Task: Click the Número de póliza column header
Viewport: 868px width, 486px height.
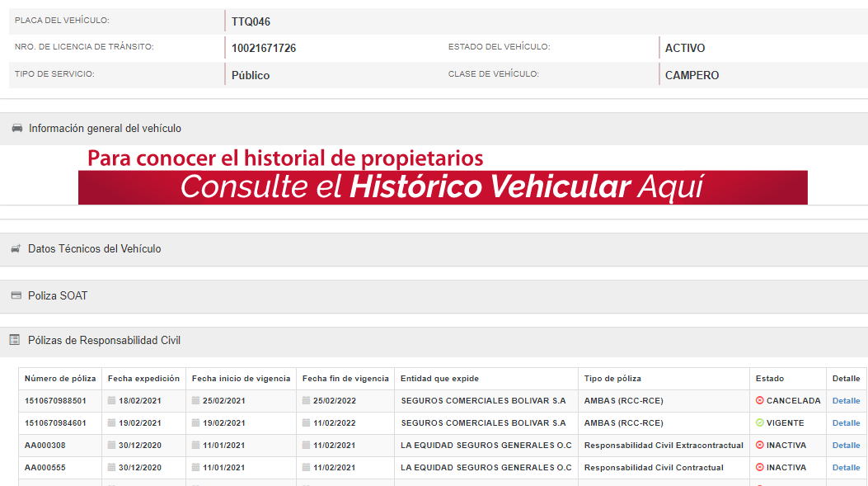Action: tap(60, 379)
